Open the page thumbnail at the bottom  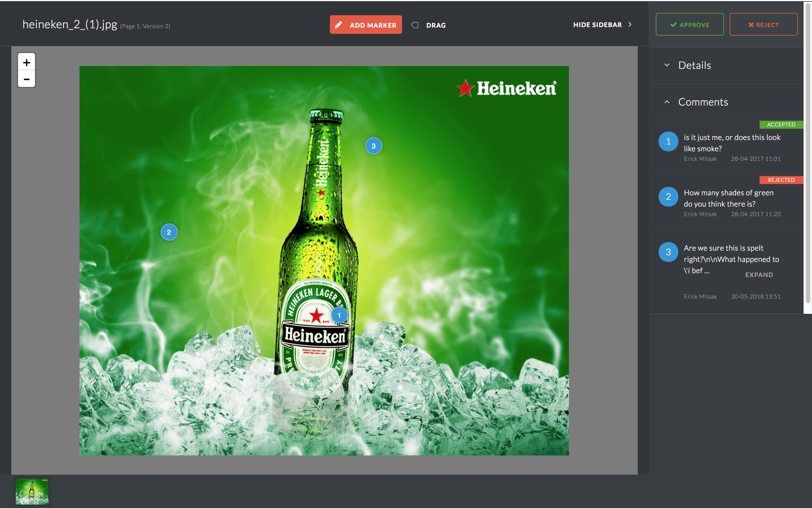pyautogui.click(x=32, y=492)
